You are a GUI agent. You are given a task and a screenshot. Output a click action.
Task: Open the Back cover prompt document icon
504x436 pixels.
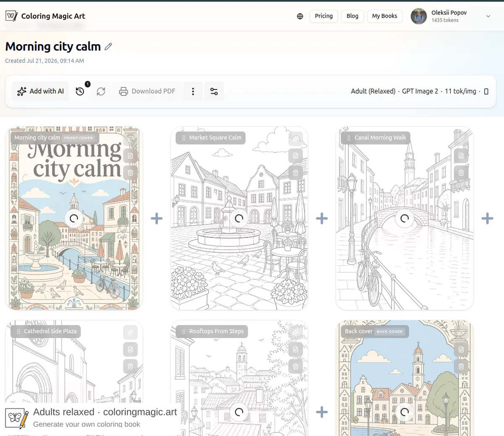(x=461, y=349)
